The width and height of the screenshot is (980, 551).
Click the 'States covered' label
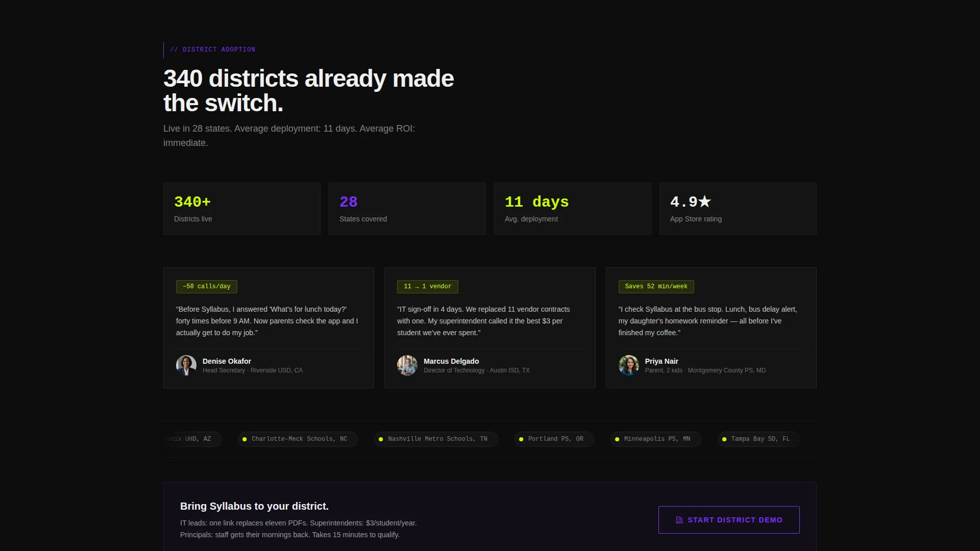click(363, 219)
